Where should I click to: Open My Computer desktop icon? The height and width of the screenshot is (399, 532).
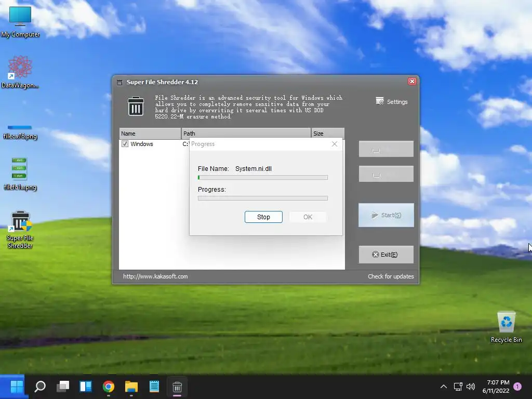(20, 22)
